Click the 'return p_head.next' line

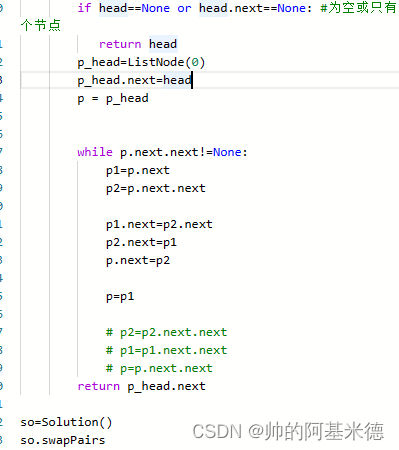[x=141, y=386]
